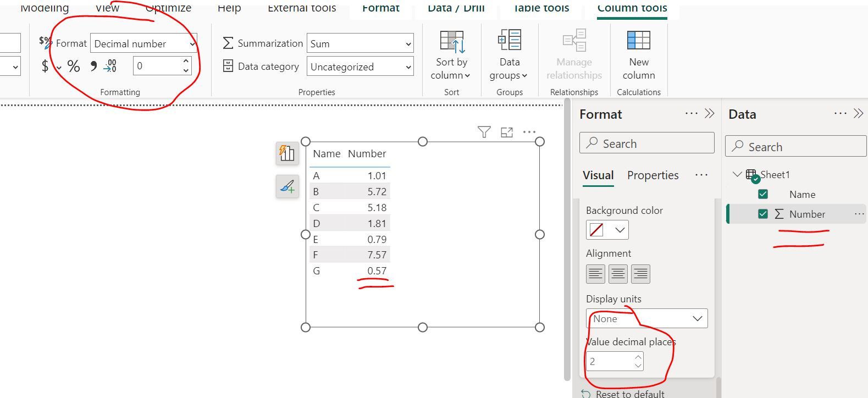Open Data pane more options ellipsis
Screen dimensions: 868x398
click(x=841, y=114)
